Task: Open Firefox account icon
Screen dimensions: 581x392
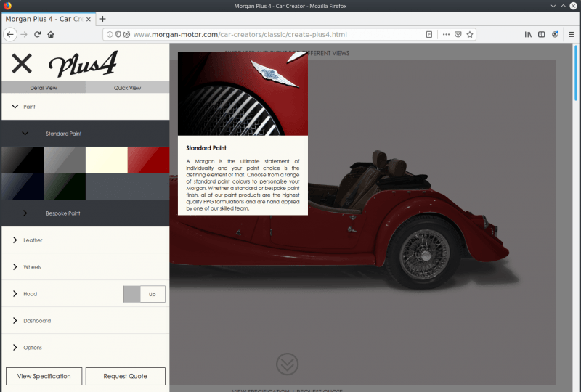Action: (x=555, y=34)
